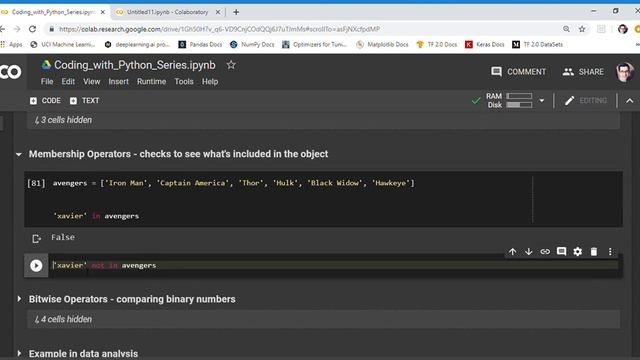This screenshot has width=640, height=360.
Task: Open Matplotlib Docs bookmark
Action: click(382, 44)
